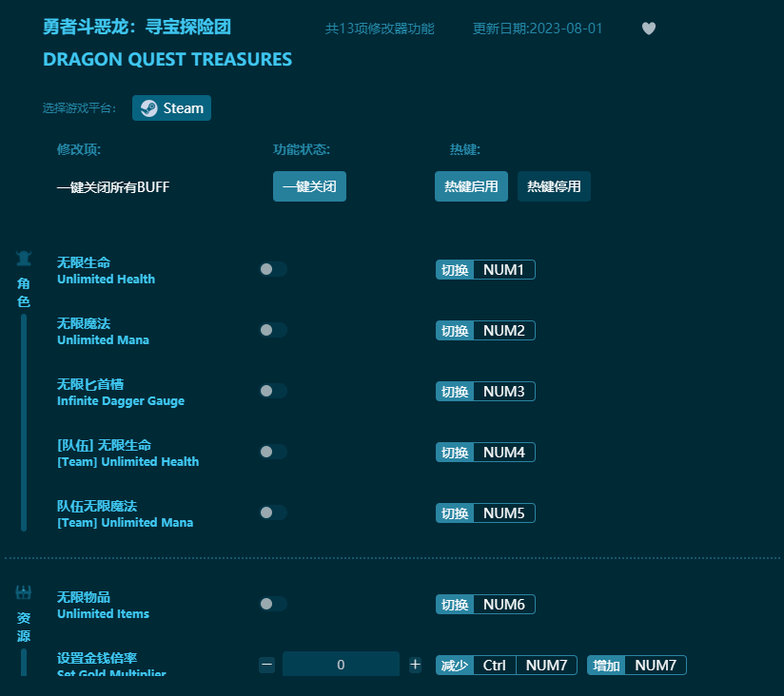Click the 减少 Ctrl NUM7 hotkey
The height and width of the screenshot is (696, 784).
[506, 666]
